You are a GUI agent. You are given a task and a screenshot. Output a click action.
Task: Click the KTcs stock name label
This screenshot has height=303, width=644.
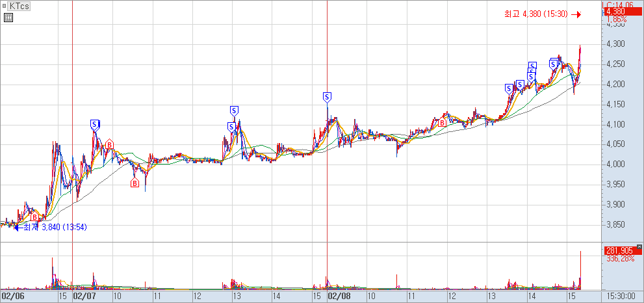click(20, 6)
